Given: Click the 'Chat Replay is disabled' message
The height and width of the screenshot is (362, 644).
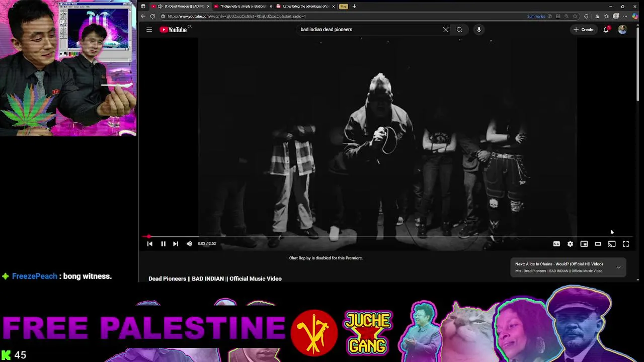Looking at the screenshot, I should point(326,258).
